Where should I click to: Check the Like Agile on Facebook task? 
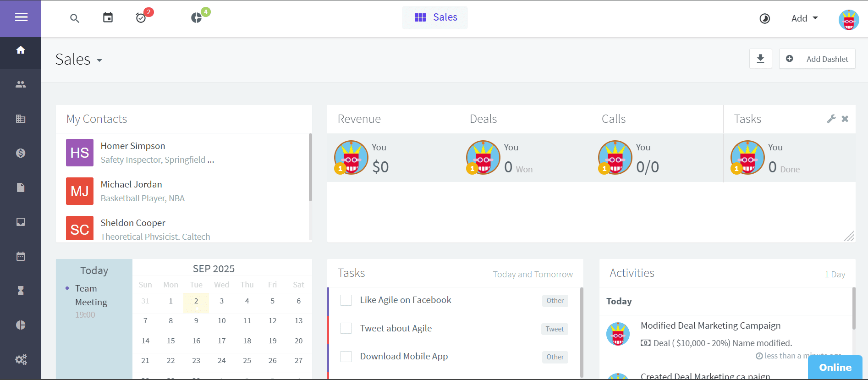pos(346,300)
